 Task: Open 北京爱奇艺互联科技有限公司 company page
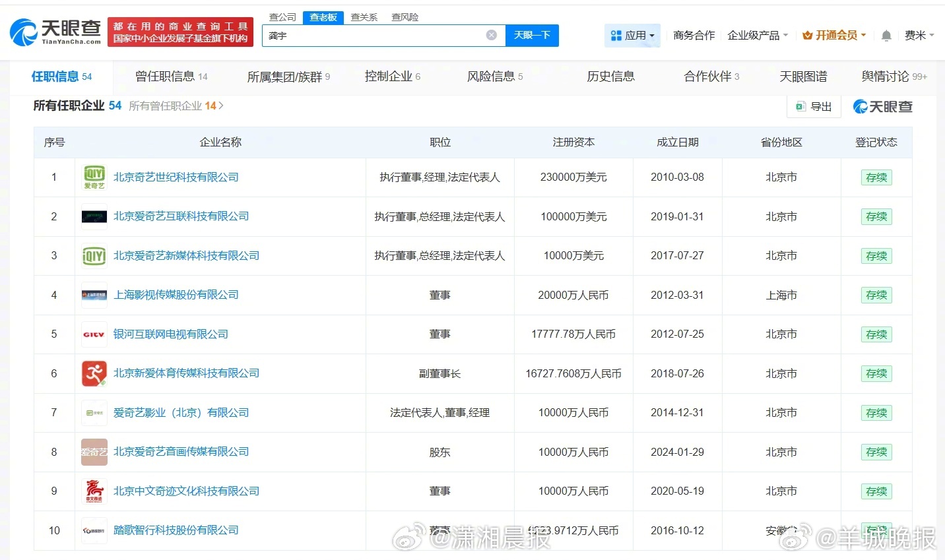(x=183, y=216)
